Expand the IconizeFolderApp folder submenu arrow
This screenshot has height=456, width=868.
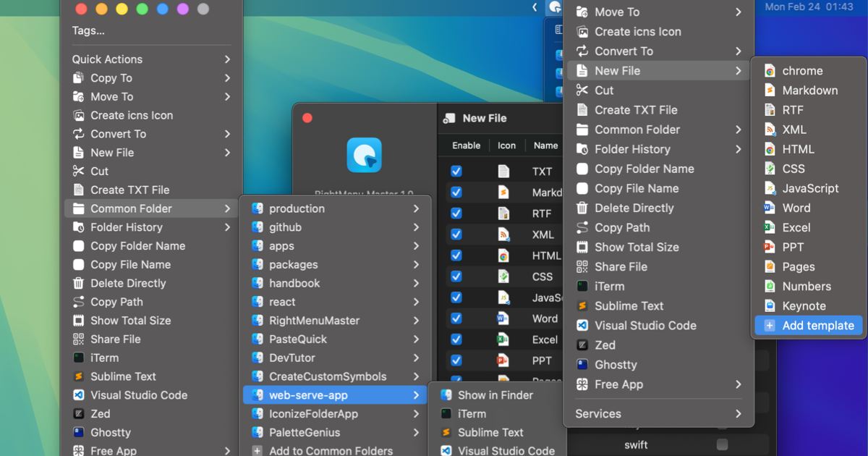click(x=417, y=414)
